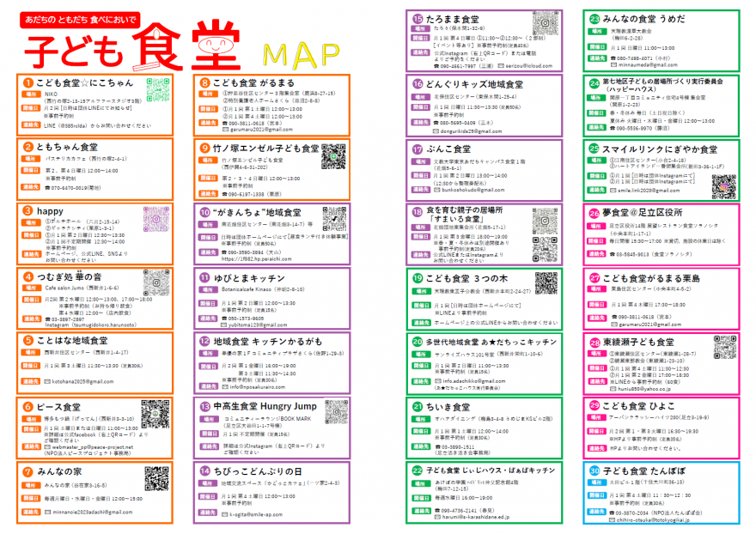Click the こども食堂がるまる栗島 heading

point(651,278)
